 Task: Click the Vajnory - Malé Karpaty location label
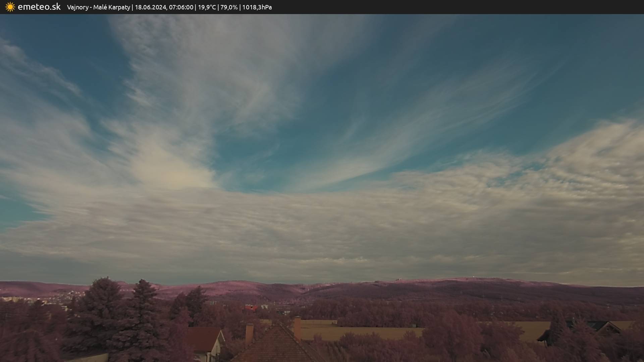tap(98, 7)
